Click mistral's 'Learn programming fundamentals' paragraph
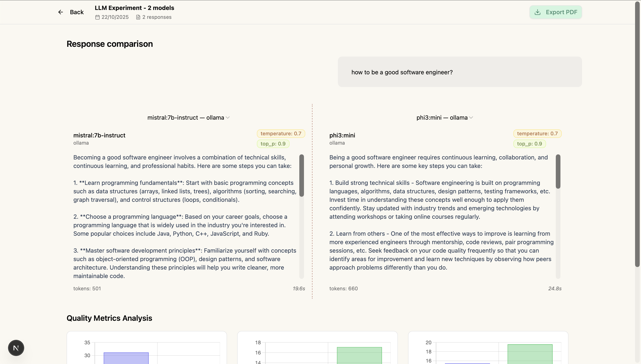Image resolution: width=641 pixels, height=364 pixels. 185,191
